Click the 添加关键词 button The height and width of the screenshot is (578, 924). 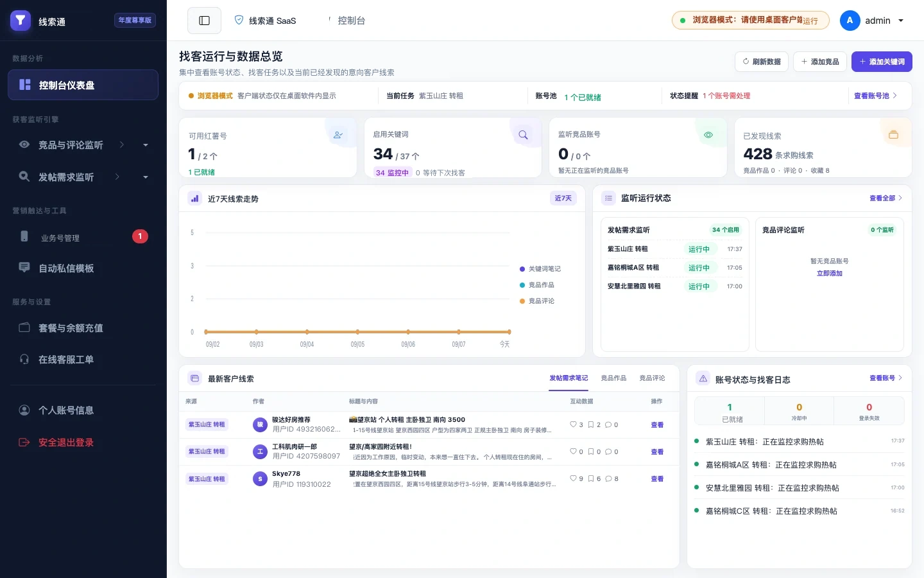pos(882,62)
